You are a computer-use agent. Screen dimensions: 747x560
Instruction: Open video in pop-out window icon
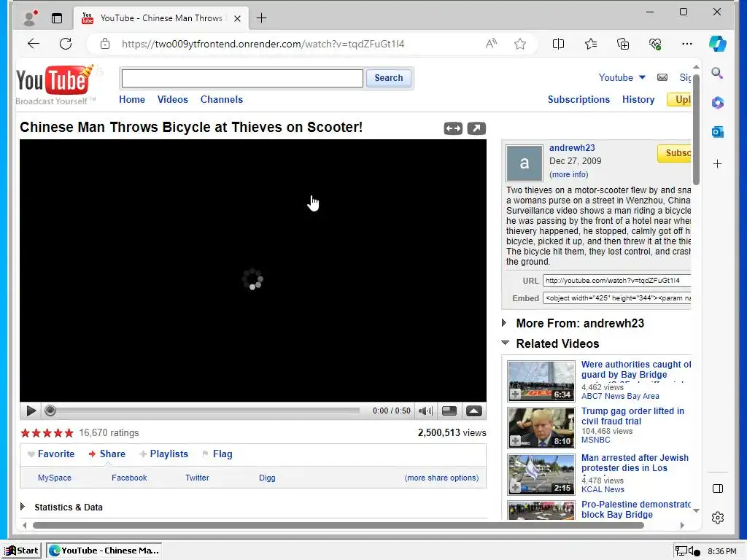pos(476,128)
